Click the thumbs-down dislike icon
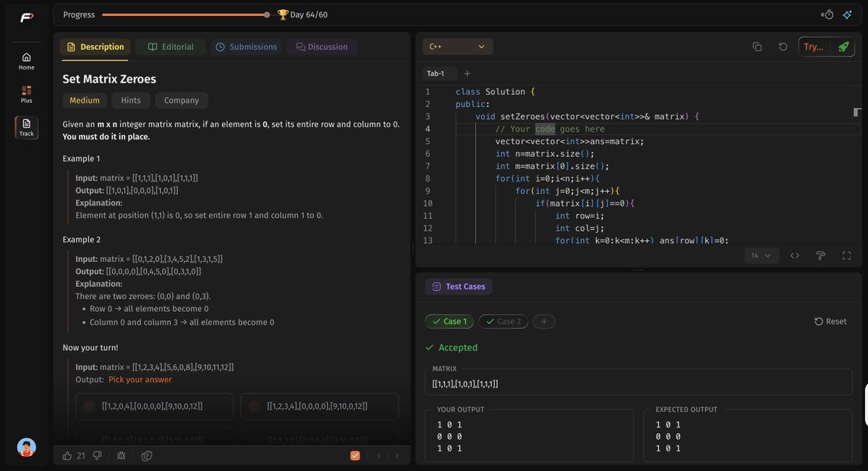 coord(97,456)
